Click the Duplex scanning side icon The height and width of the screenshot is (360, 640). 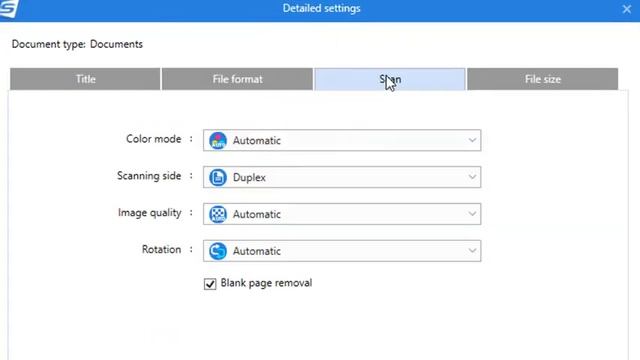[x=218, y=177]
